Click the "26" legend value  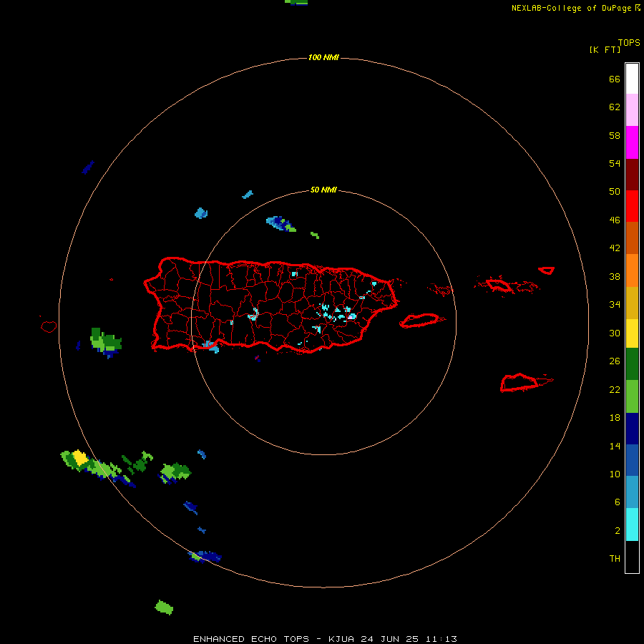point(615,361)
